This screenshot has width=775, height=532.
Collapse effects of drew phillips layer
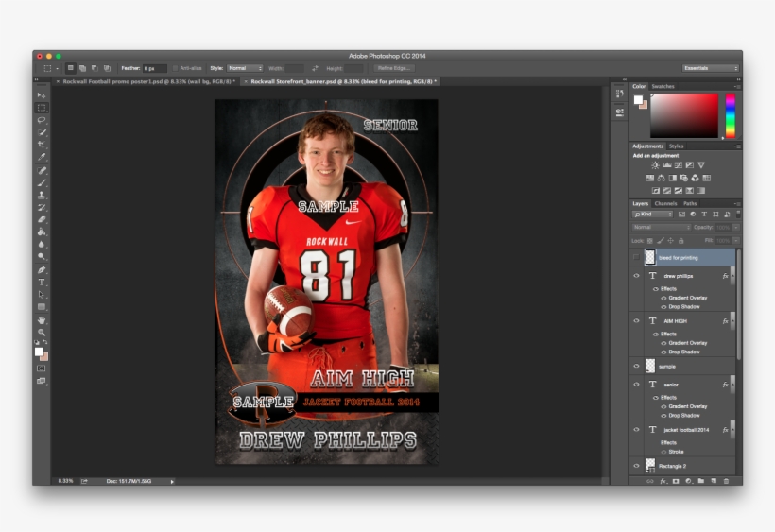click(x=732, y=276)
